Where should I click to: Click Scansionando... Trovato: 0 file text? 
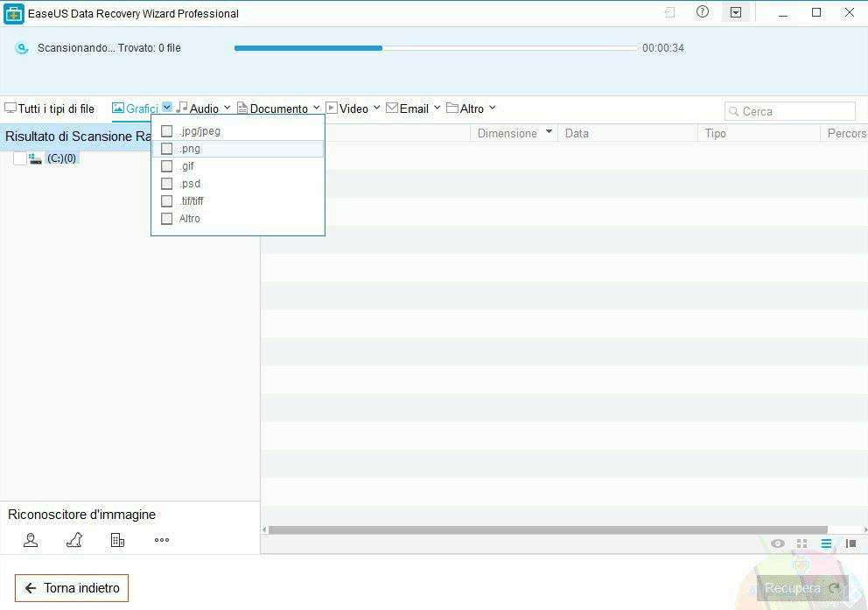click(x=109, y=48)
